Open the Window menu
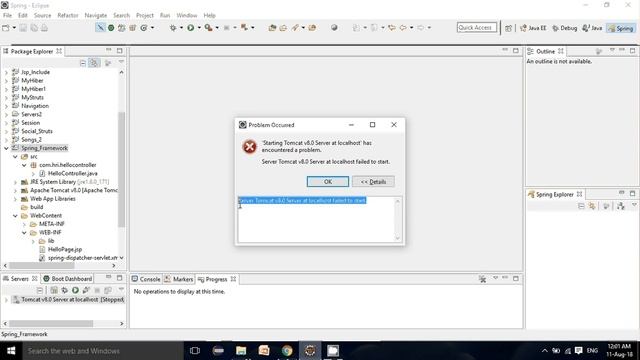The width and height of the screenshot is (640, 360). (187, 15)
